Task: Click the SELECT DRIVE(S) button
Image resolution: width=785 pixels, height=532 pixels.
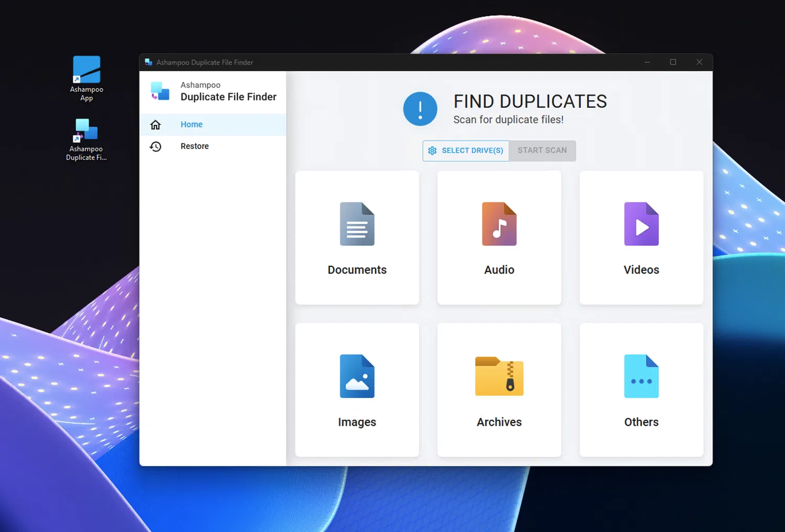Action: [x=466, y=151]
